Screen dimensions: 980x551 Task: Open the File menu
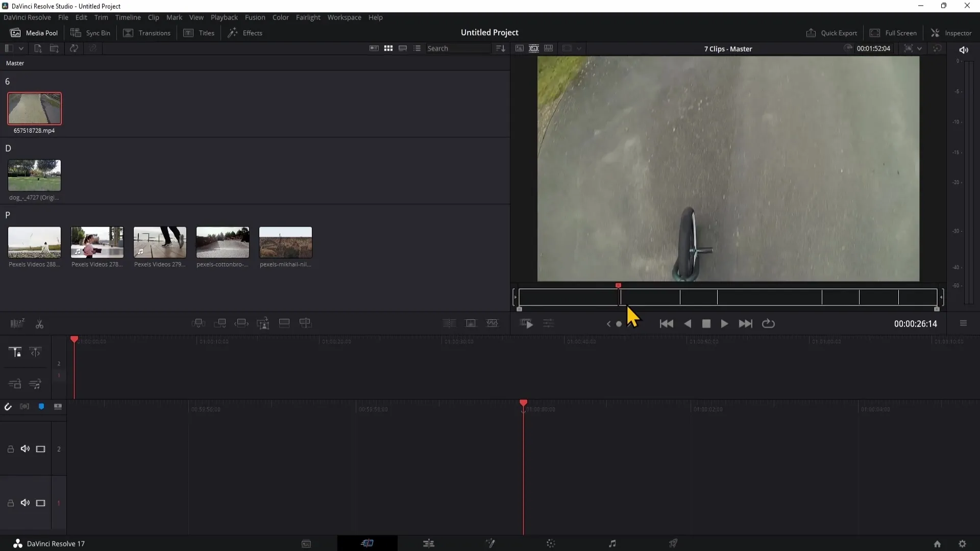tap(63, 17)
